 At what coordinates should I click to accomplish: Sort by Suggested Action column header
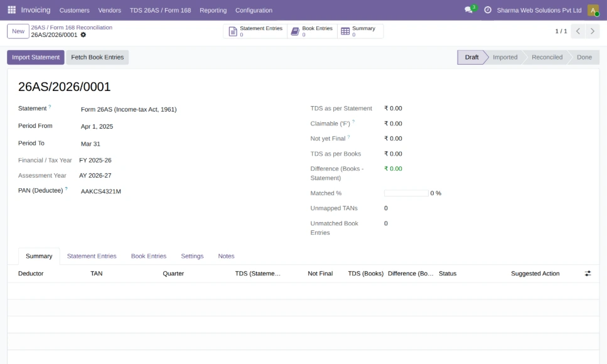pyautogui.click(x=544, y=274)
